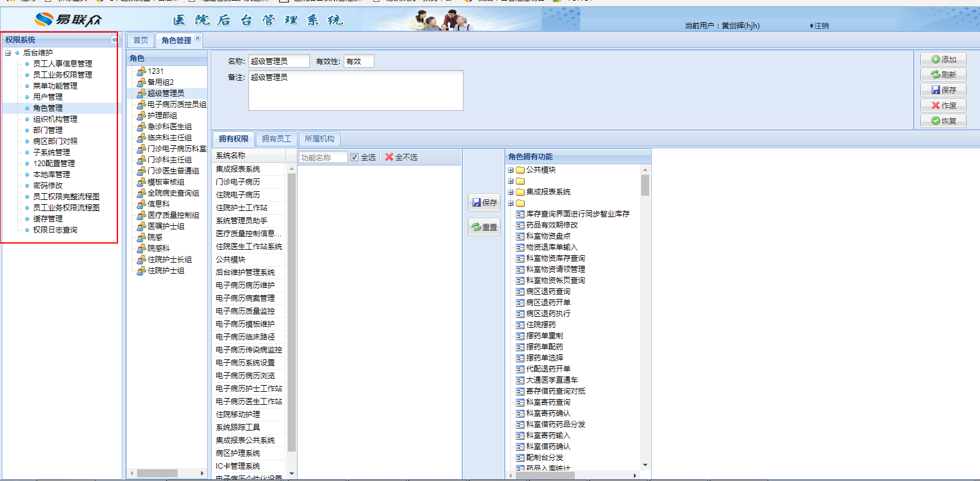Click the role list horizontal scrollbar
The image size is (980, 481).
point(157,473)
